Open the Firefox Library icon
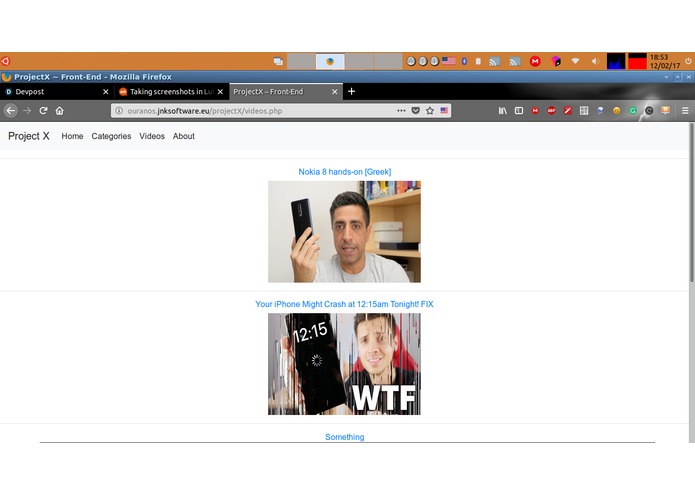 (503, 111)
